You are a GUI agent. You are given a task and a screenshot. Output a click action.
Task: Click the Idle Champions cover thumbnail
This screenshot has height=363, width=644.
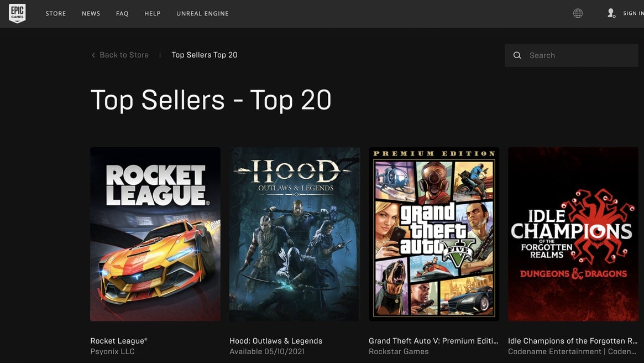pyautogui.click(x=573, y=234)
